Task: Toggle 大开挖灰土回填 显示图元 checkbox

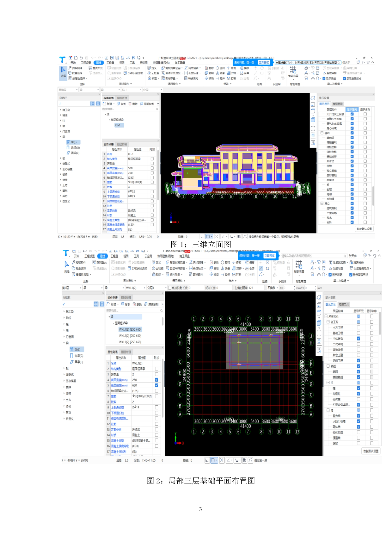Action: [352, 114]
